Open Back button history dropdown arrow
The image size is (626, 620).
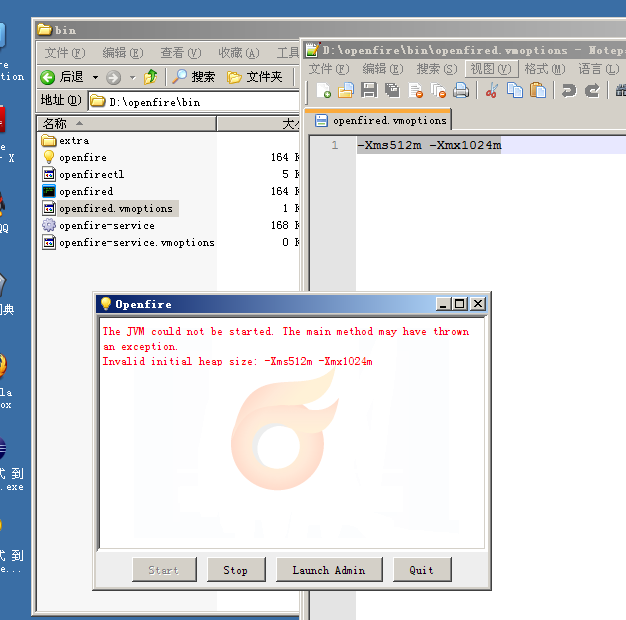pyautogui.click(x=95, y=77)
